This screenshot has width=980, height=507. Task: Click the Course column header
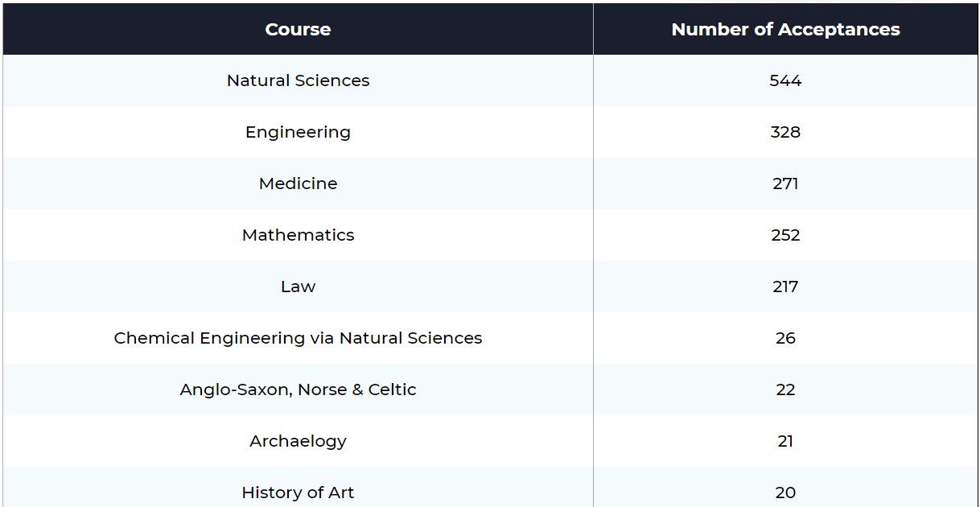coord(298,30)
